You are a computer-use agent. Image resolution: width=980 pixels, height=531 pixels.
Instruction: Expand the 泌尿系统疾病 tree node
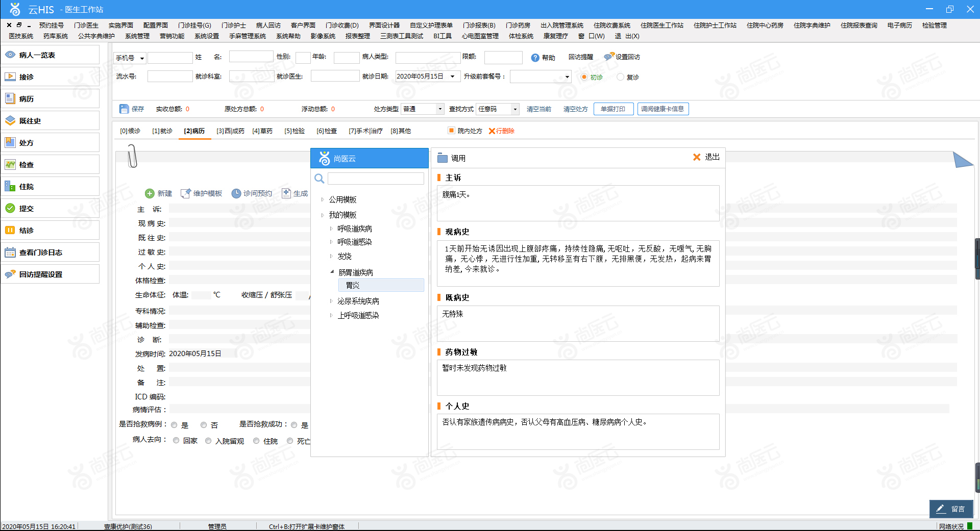(x=331, y=301)
